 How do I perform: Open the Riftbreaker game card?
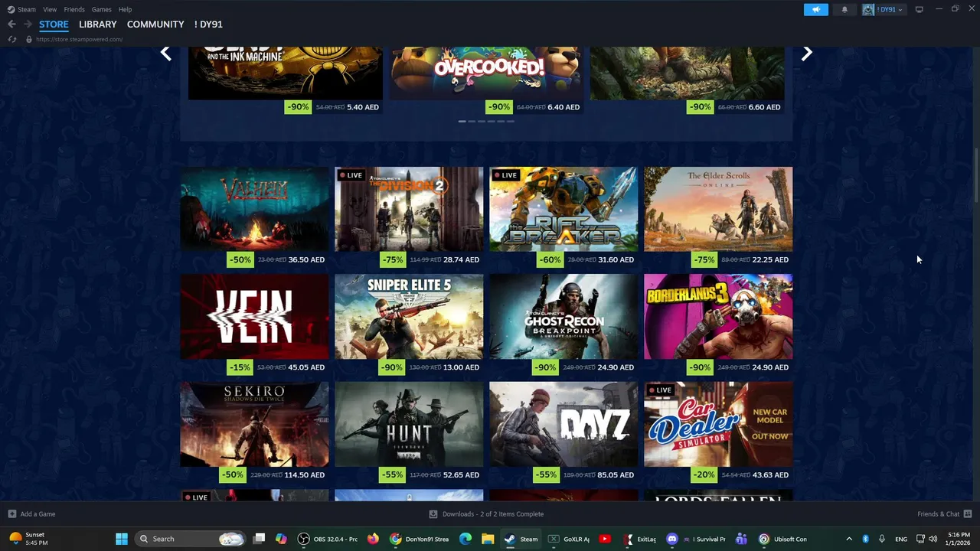[563, 209]
